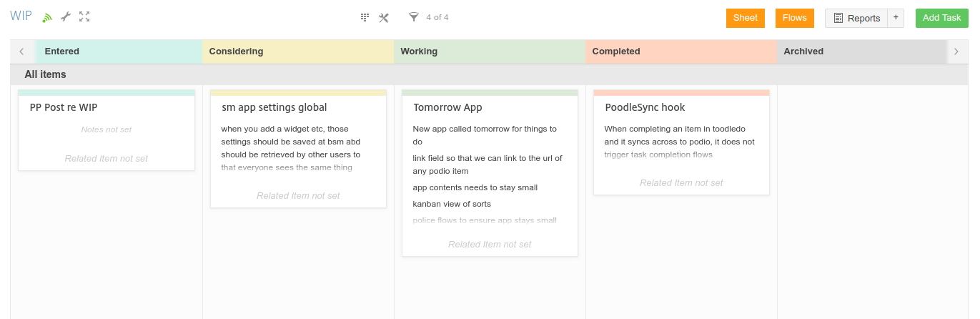Open the Flows button
The width and height of the screenshot is (980, 319).
click(795, 18)
